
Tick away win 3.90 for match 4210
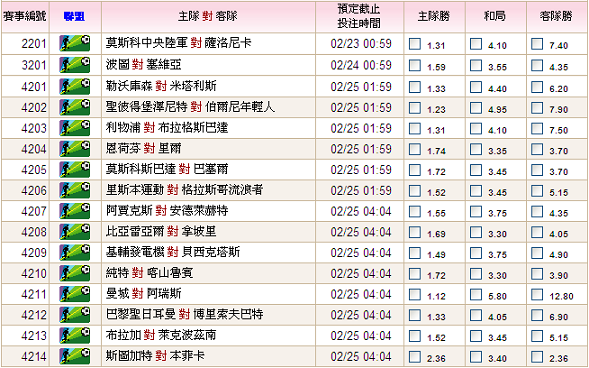point(537,274)
